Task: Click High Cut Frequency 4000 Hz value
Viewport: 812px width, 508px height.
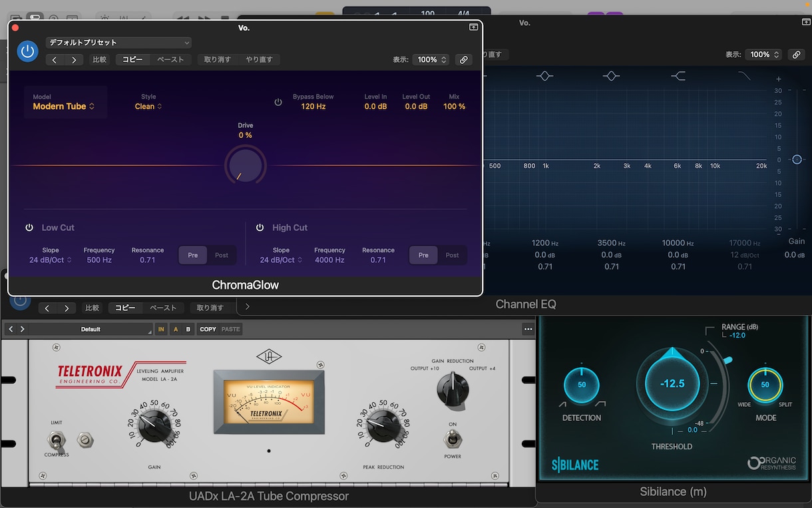Action: 330,260
